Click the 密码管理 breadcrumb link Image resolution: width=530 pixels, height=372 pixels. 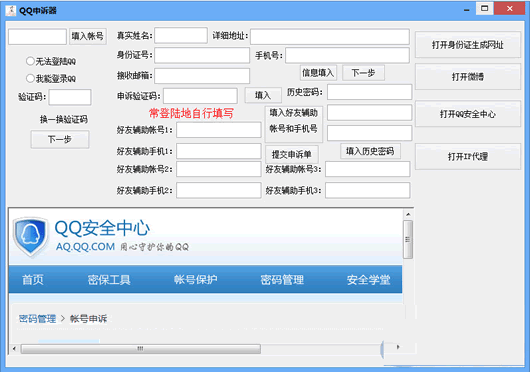[37, 319]
